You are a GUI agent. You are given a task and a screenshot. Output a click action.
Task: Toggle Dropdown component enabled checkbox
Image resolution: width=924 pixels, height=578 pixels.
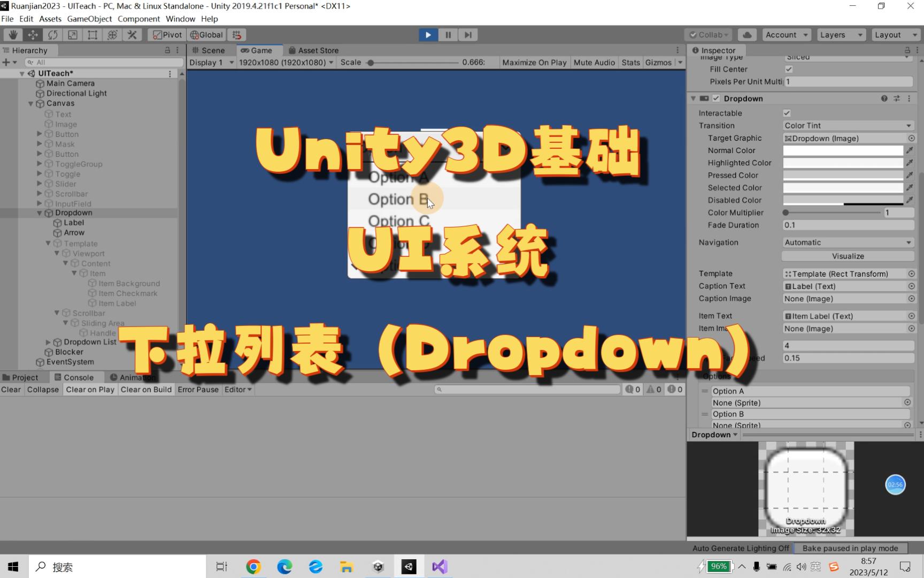[716, 98]
